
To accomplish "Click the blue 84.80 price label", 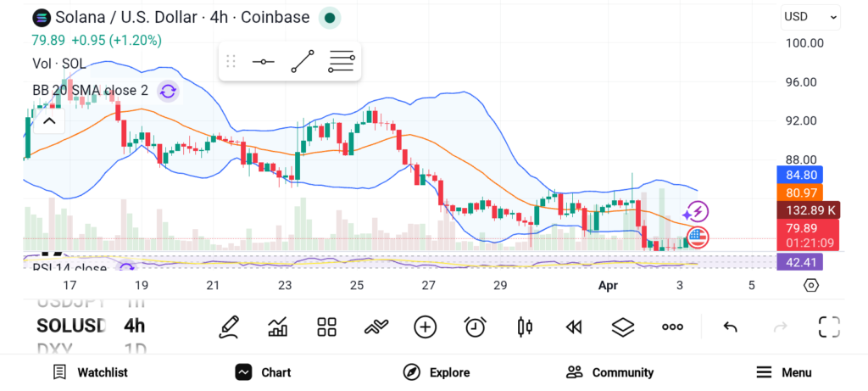I will click(797, 176).
